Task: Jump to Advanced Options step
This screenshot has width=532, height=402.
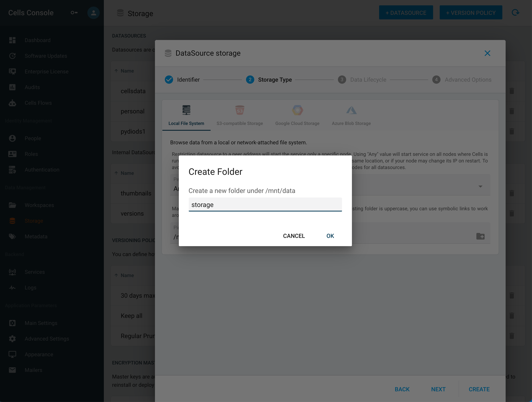Action: click(462, 80)
